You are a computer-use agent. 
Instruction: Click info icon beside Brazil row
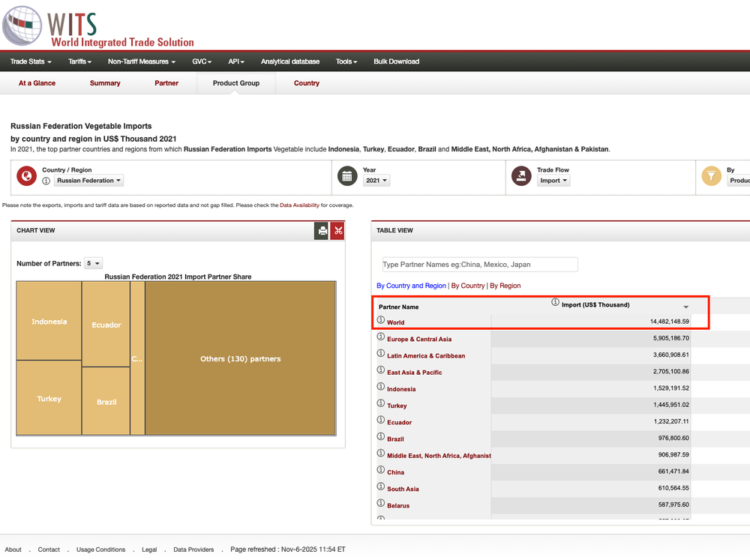click(381, 437)
